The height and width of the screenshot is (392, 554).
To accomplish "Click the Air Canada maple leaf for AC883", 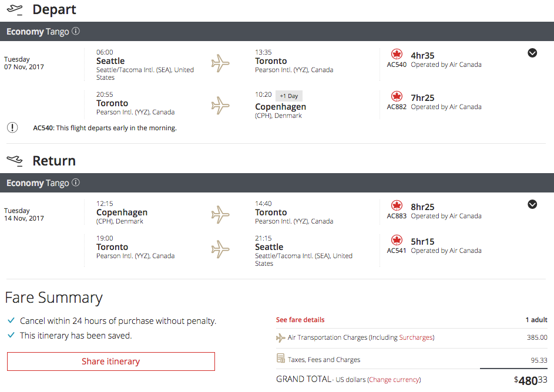I will click(397, 206).
